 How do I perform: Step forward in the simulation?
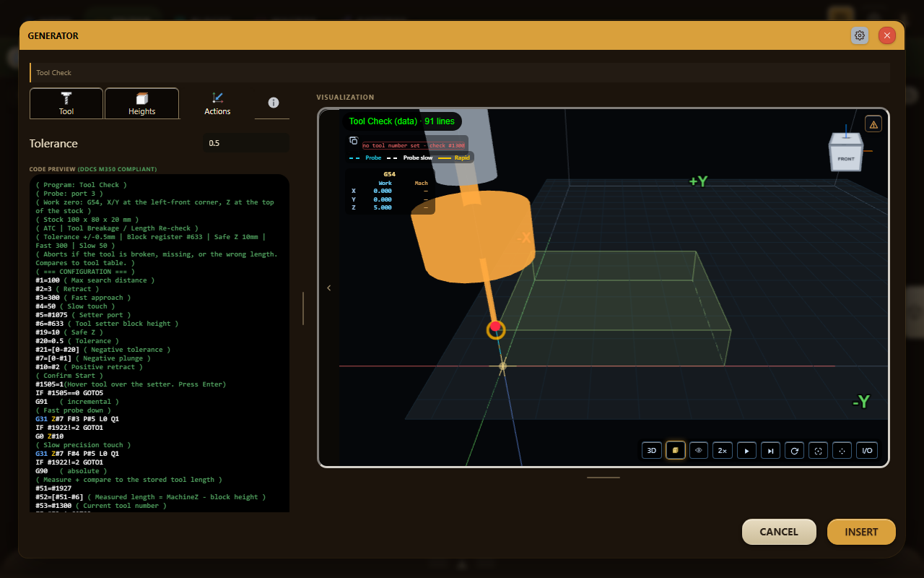(770, 450)
